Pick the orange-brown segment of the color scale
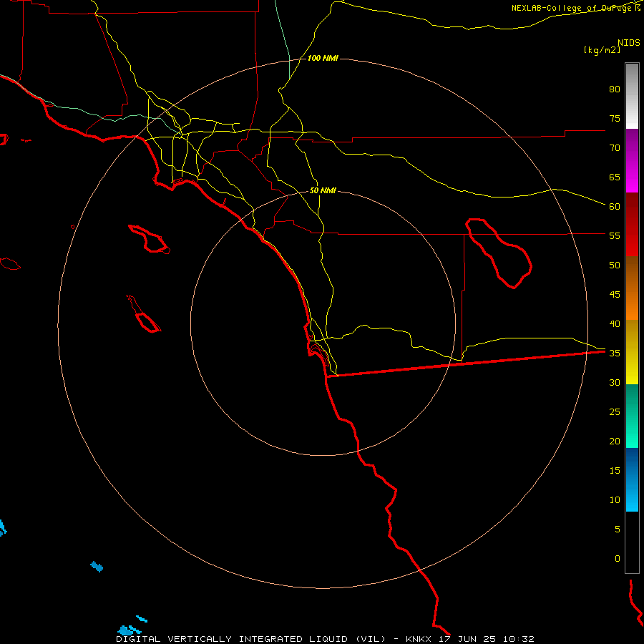The image size is (644, 644). pos(632,288)
